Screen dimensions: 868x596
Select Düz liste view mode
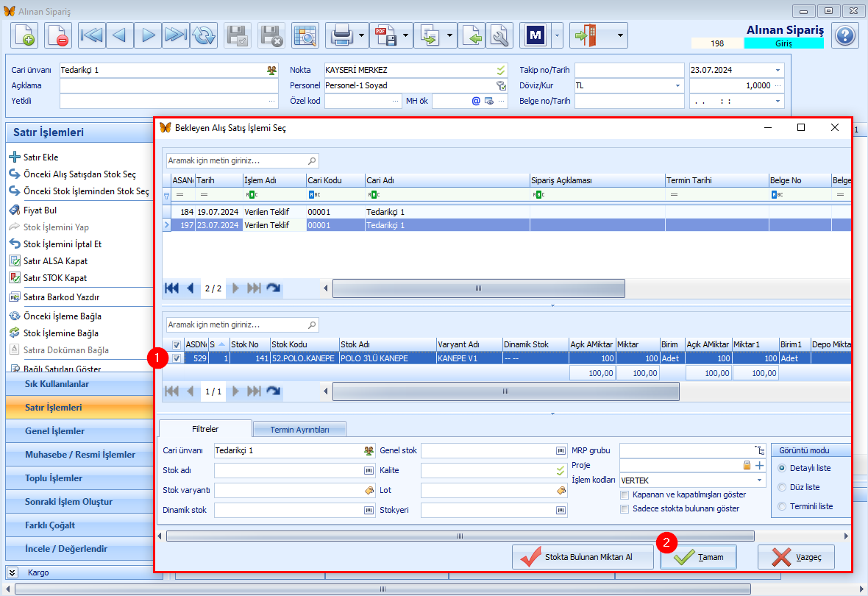click(782, 487)
